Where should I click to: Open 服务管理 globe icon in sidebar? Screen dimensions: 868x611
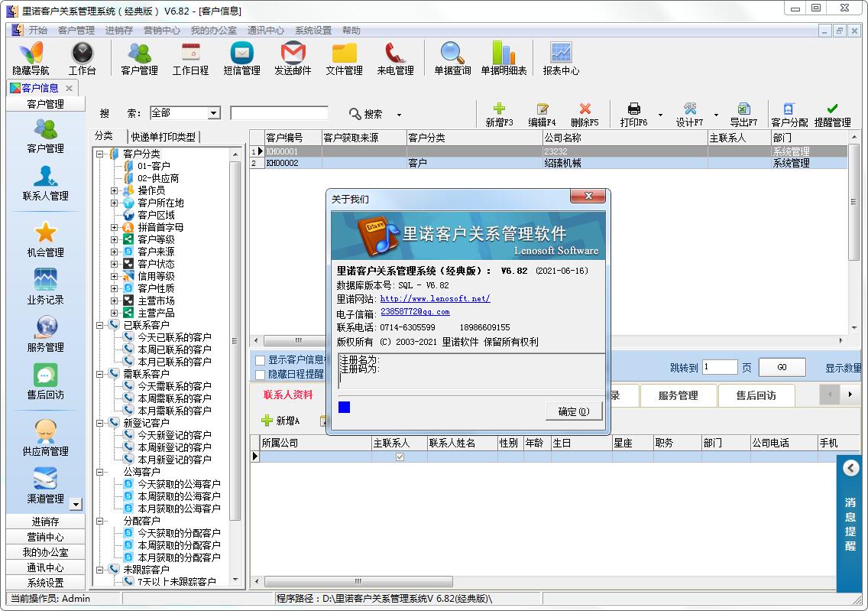(x=45, y=334)
